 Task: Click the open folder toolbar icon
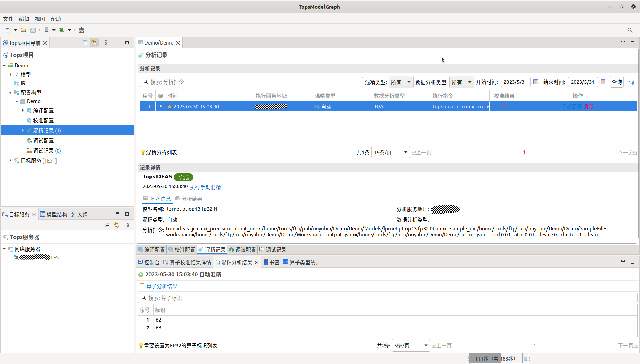click(23, 30)
